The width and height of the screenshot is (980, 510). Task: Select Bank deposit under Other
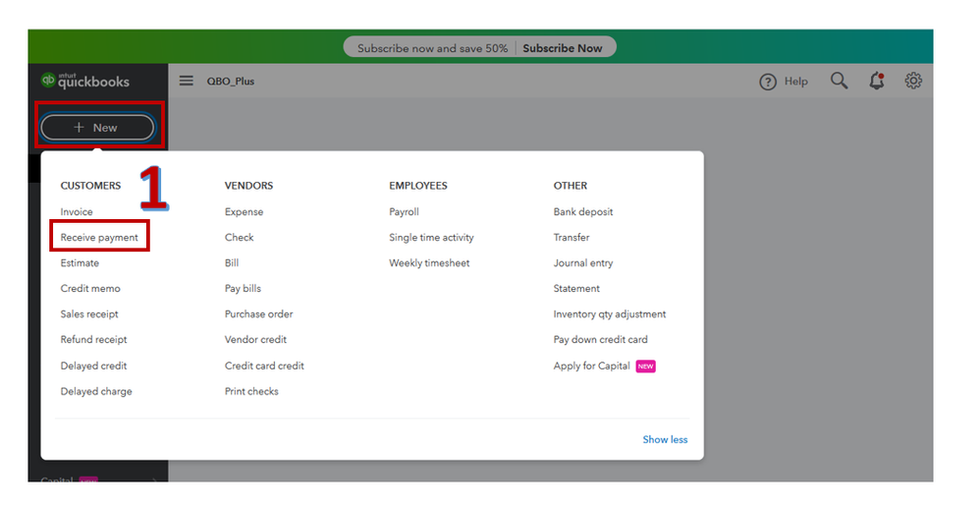583,212
